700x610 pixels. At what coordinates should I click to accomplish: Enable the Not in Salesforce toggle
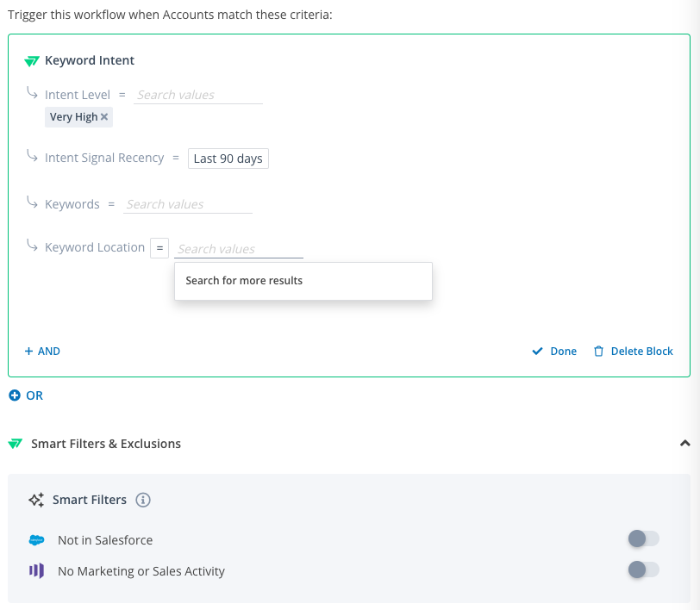coord(643,538)
